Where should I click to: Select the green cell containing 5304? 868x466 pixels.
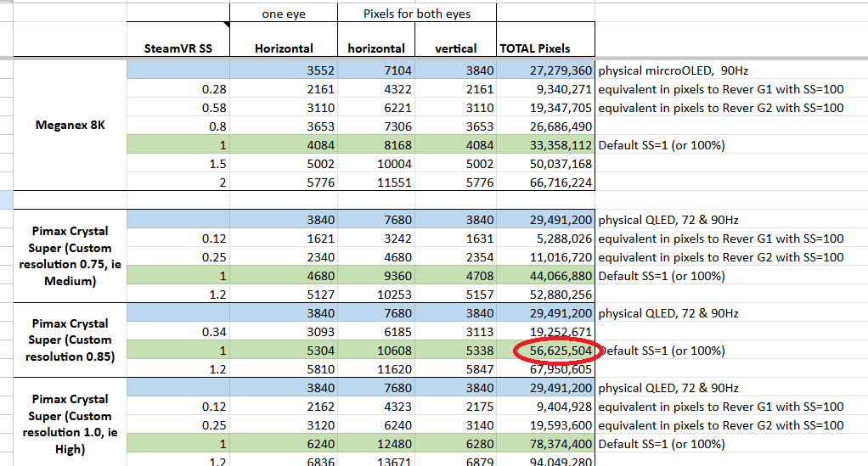[284, 351]
